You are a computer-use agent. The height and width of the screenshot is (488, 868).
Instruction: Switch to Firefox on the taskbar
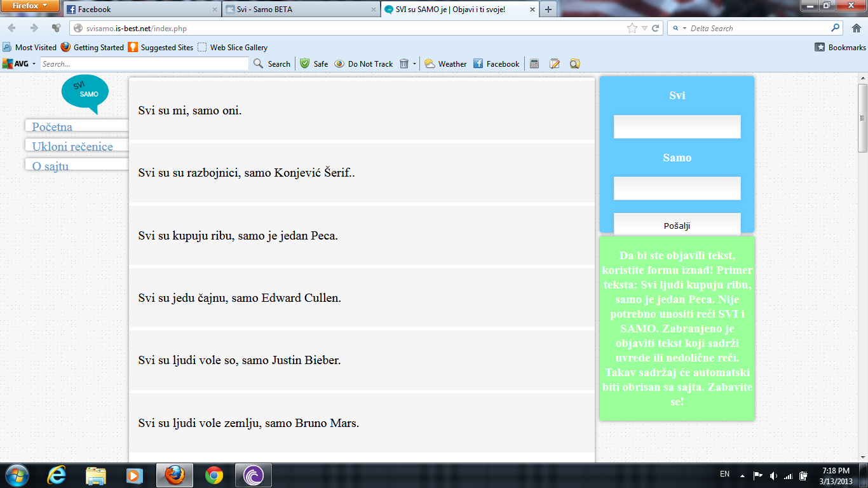click(175, 475)
